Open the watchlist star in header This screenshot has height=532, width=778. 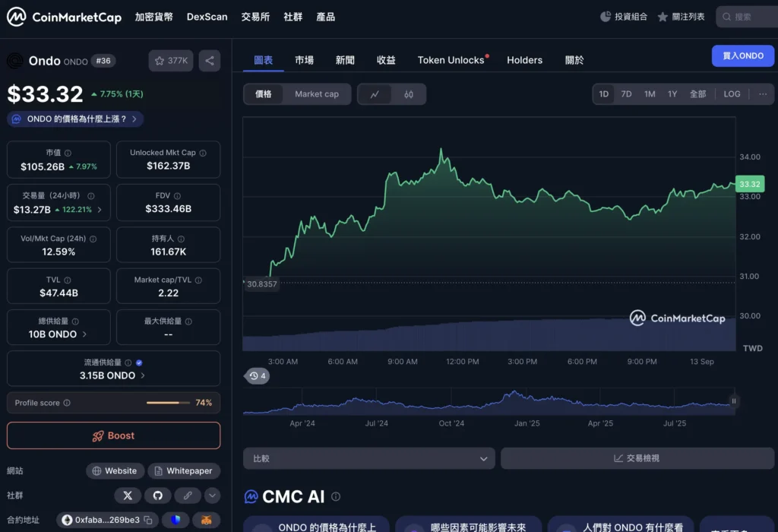tap(663, 17)
